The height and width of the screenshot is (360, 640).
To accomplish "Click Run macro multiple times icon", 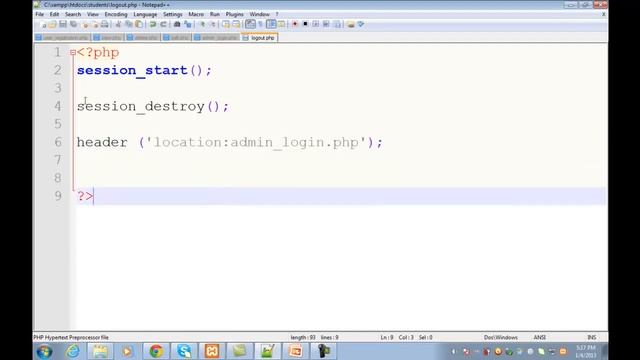I will point(326,24).
